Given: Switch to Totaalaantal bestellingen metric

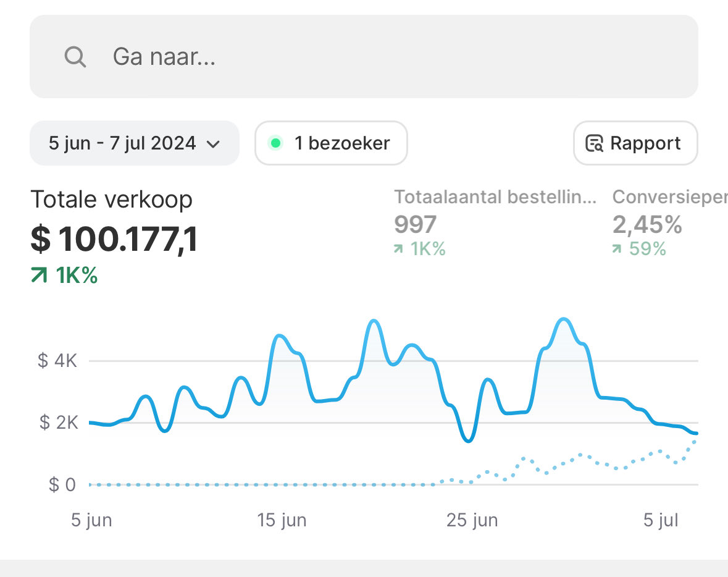Looking at the screenshot, I should coord(495,197).
